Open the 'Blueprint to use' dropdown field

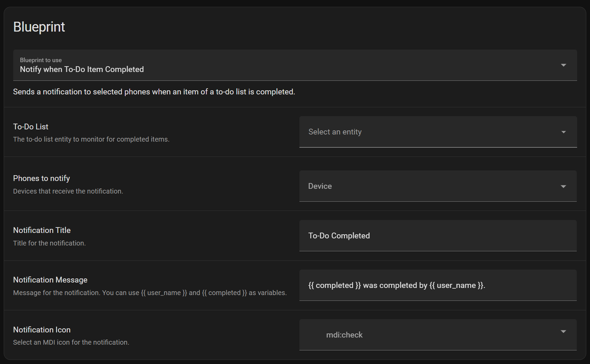click(x=295, y=65)
